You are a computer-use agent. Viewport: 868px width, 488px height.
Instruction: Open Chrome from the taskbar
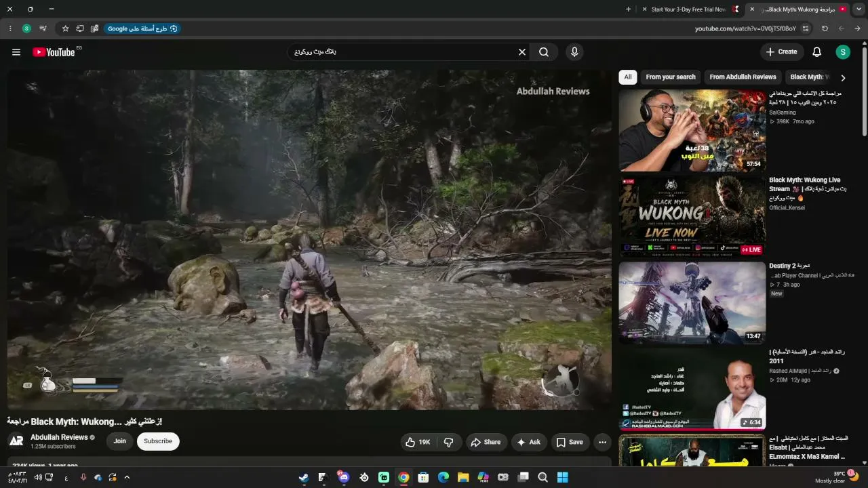[x=403, y=477]
